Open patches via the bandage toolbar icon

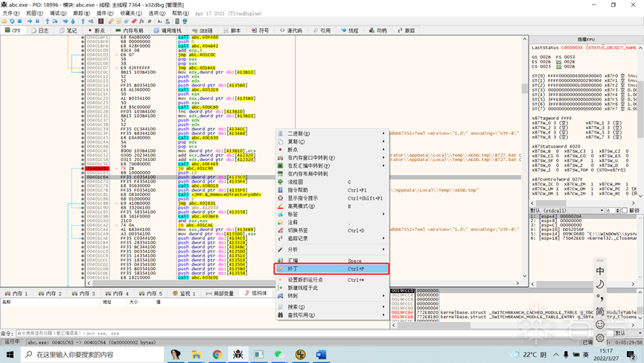tap(111, 21)
